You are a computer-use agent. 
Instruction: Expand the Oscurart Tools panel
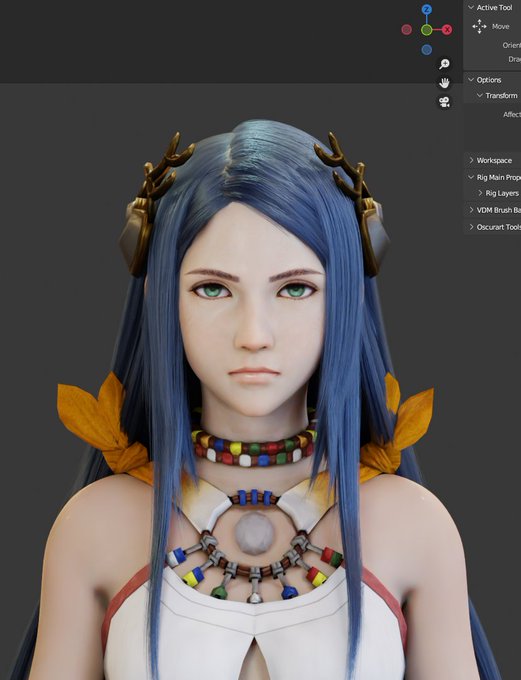click(471, 227)
